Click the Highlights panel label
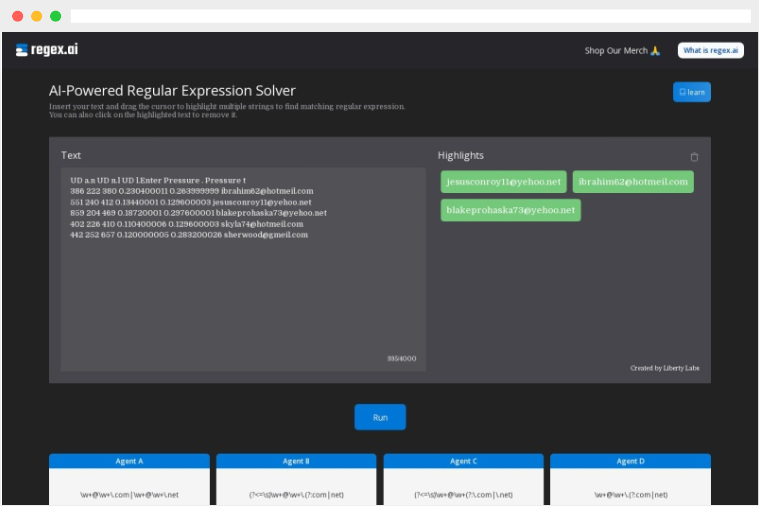759x506 pixels. coord(460,155)
